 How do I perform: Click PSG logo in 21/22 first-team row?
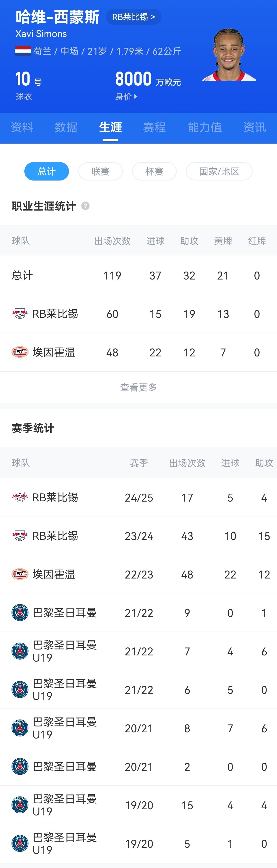click(20, 613)
